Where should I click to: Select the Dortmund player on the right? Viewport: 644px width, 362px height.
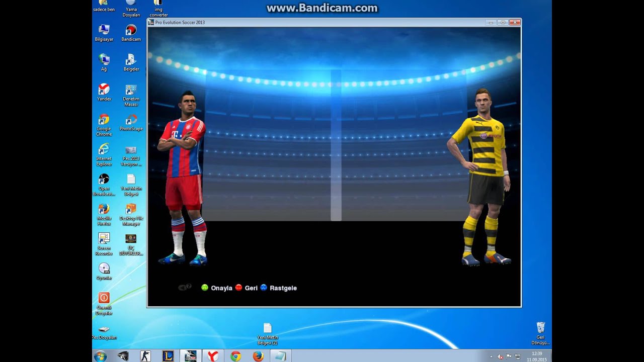click(x=479, y=177)
